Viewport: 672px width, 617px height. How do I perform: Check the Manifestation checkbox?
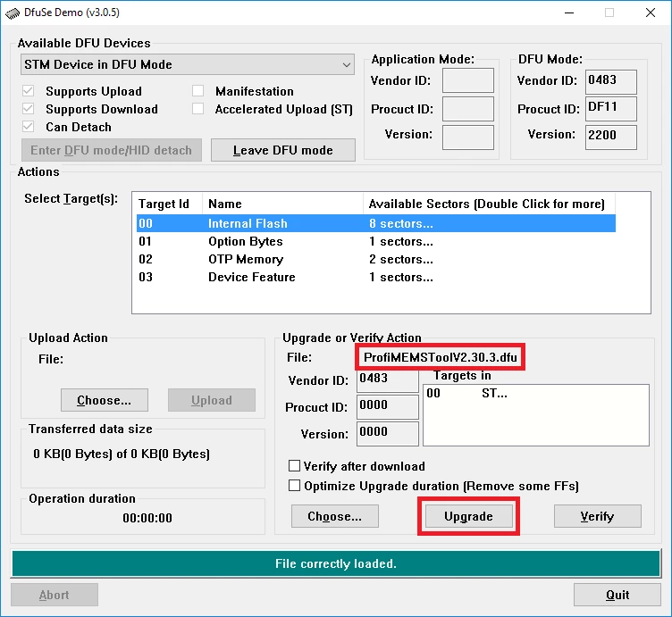tap(197, 91)
